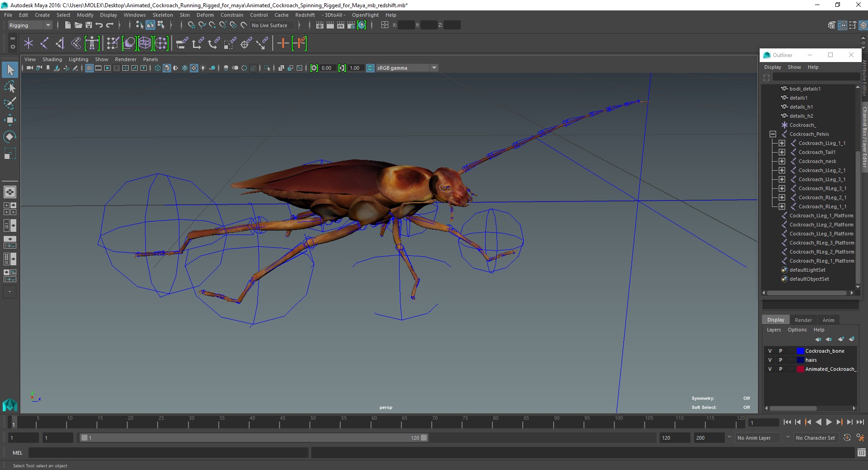Image resolution: width=868 pixels, height=470 pixels.
Task: Open the Quick Rig character shelf icon
Action: pyautogui.click(x=92, y=43)
